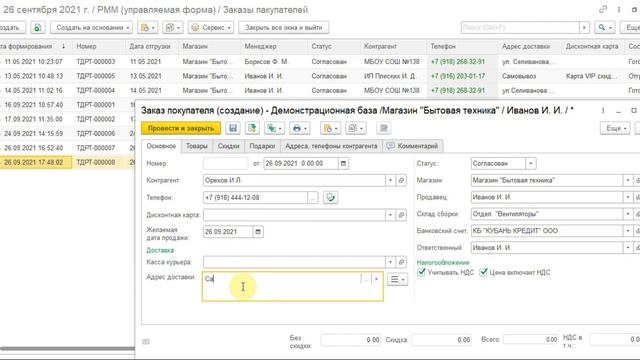Viewport: 640px width, 360px height.
Task: Click the yellow Провести и закрыть button
Action: (x=181, y=128)
